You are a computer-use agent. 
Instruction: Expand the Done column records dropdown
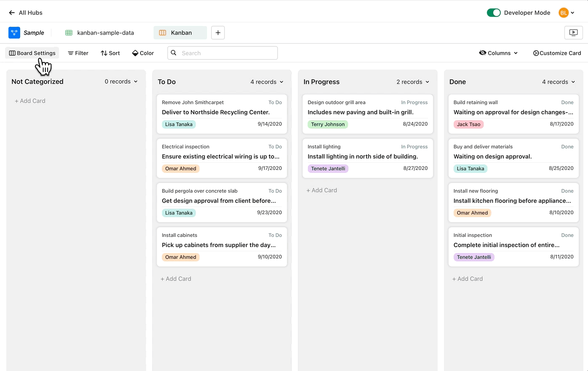click(x=559, y=82)
